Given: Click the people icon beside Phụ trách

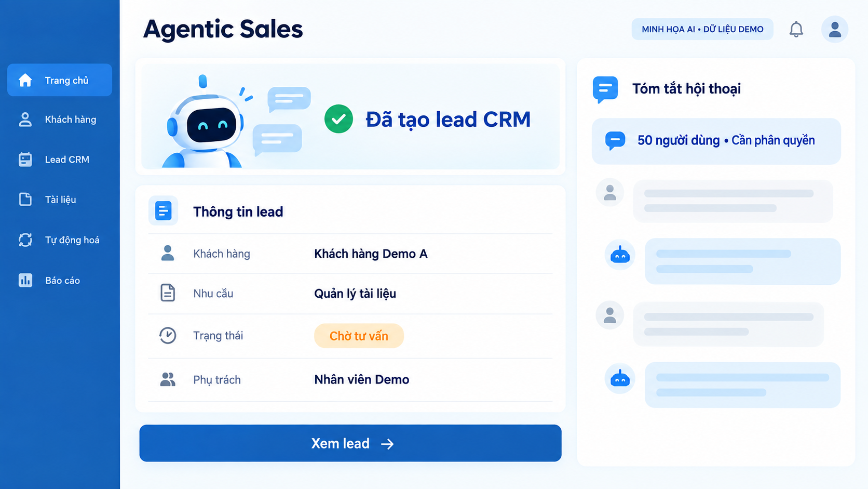Looking at the screenshot, I should point(168,379).
